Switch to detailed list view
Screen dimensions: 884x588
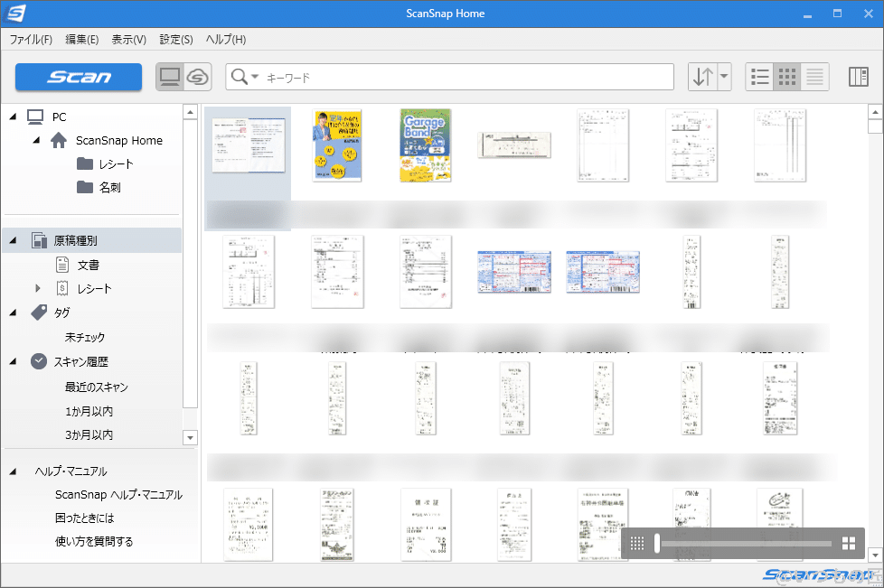point(813,77)
